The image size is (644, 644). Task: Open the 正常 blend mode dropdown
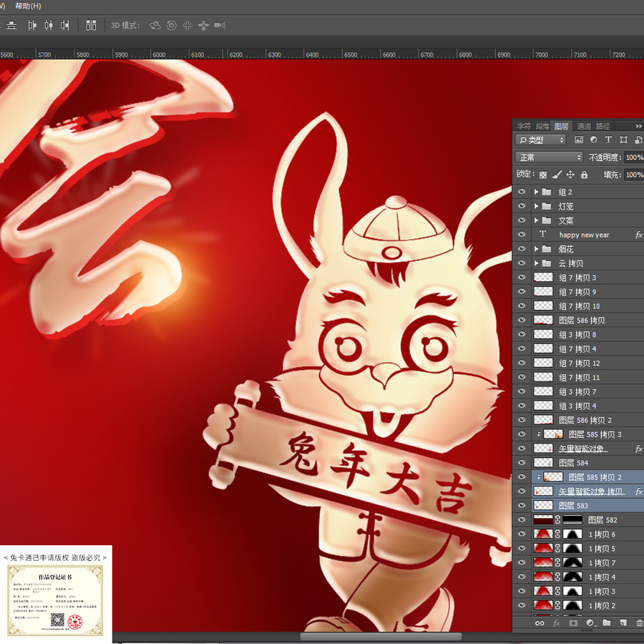pos(549,157)
